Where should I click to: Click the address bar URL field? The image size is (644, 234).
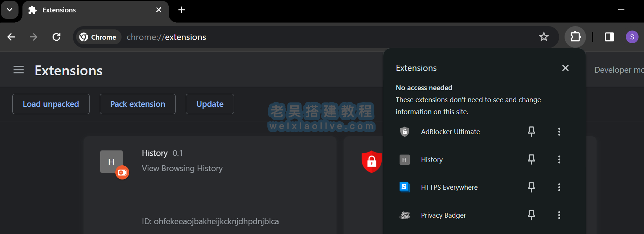[327, 37]
